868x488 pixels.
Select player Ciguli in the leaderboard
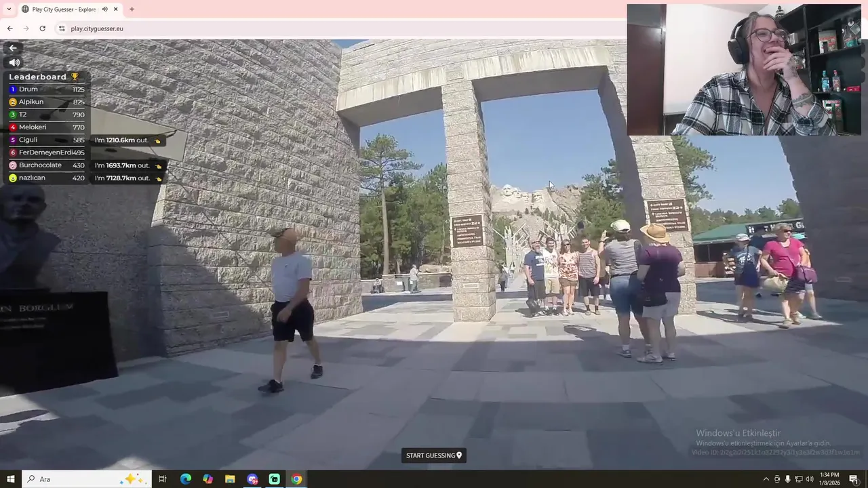(x=47, y=140)
